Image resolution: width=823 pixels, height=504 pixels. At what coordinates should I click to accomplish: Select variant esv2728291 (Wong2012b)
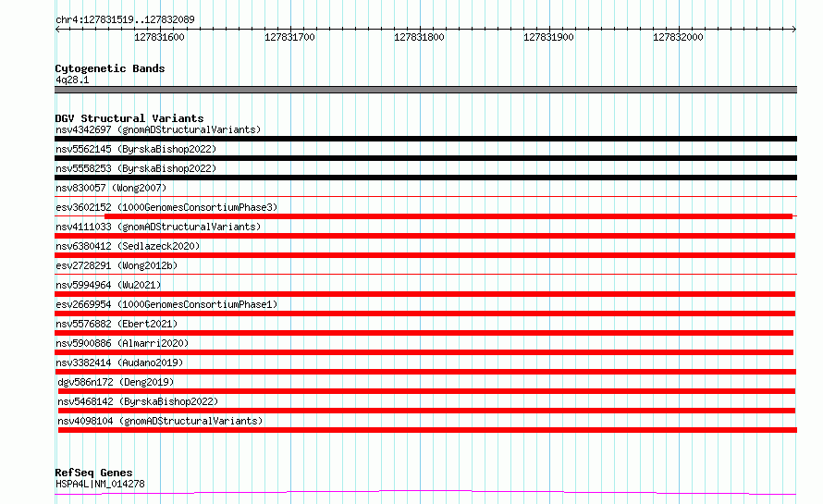[117, 265]
